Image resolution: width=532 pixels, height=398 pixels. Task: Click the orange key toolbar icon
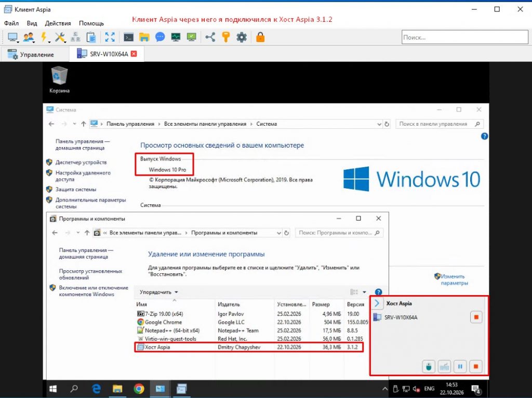point(225,37)
